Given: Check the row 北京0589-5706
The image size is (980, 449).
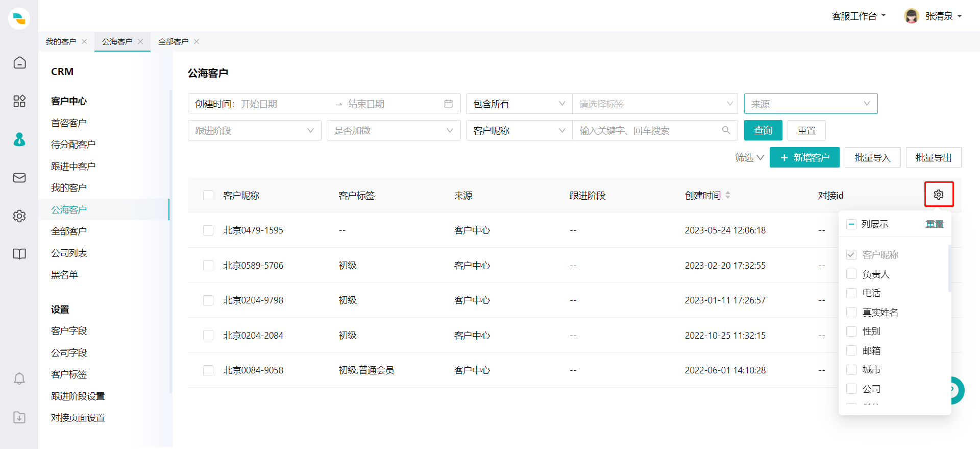Looking at the screenshot, I should 208,265.
